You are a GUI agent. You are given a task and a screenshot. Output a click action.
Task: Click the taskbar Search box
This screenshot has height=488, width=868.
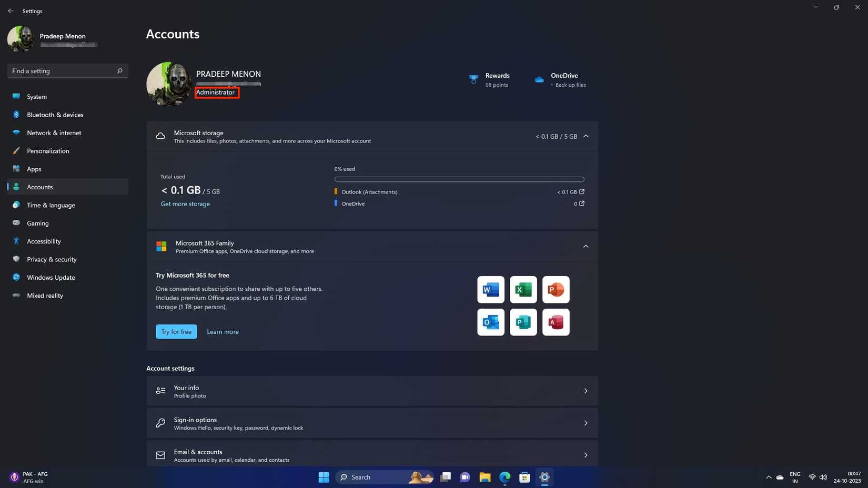385,477
